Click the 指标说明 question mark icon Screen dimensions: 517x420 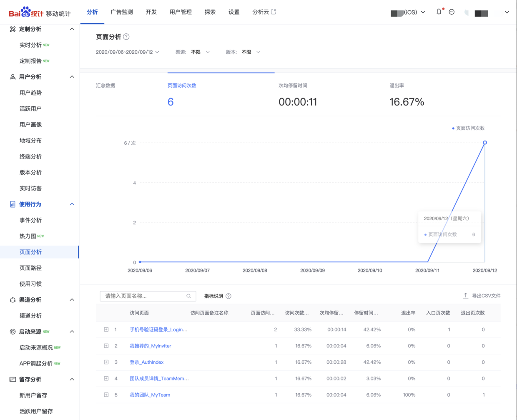[x=228, y=296]
